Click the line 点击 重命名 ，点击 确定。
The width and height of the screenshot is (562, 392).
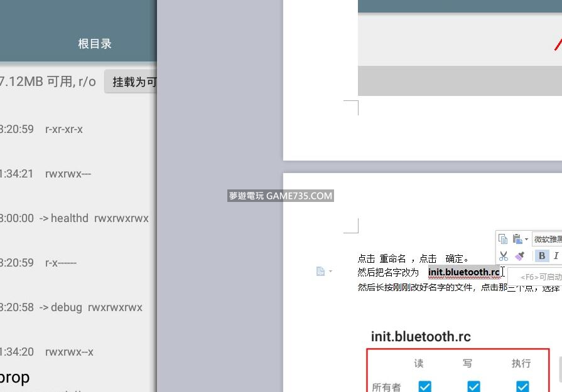413,258
